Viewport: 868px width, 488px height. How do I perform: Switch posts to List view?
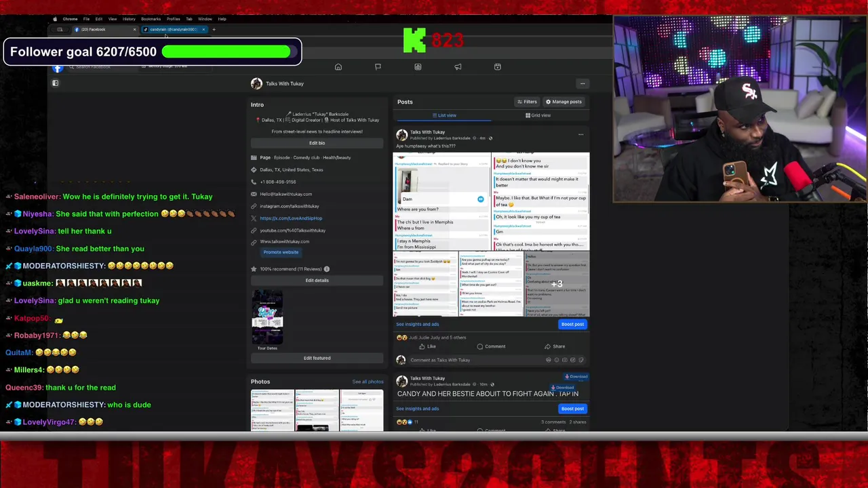click(x=445, y=115)
